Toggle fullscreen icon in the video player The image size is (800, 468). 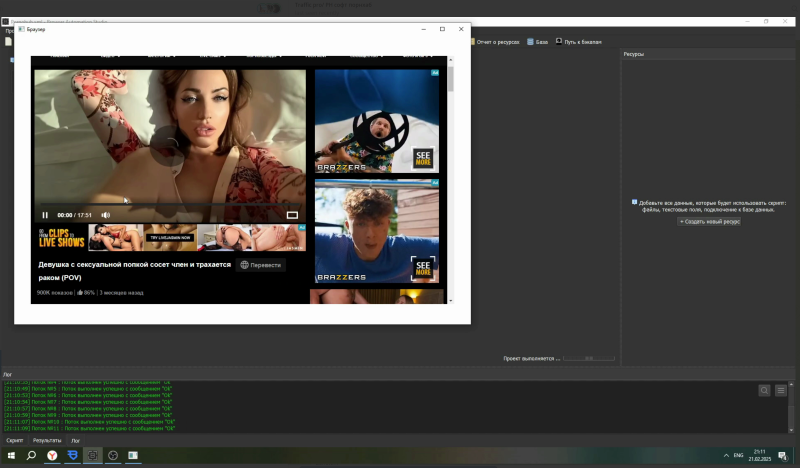click(x=292, y=215)
